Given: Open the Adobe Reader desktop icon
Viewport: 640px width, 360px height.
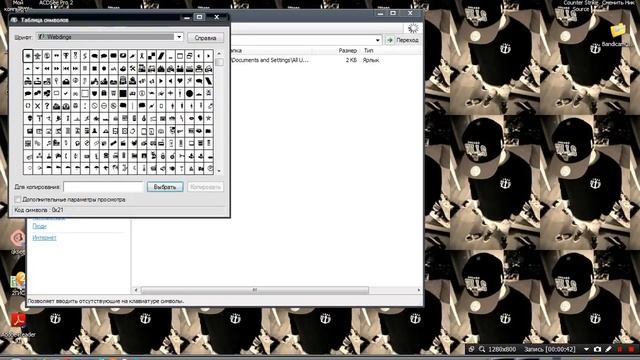Looking at the screenshot, I should [18, 320].
